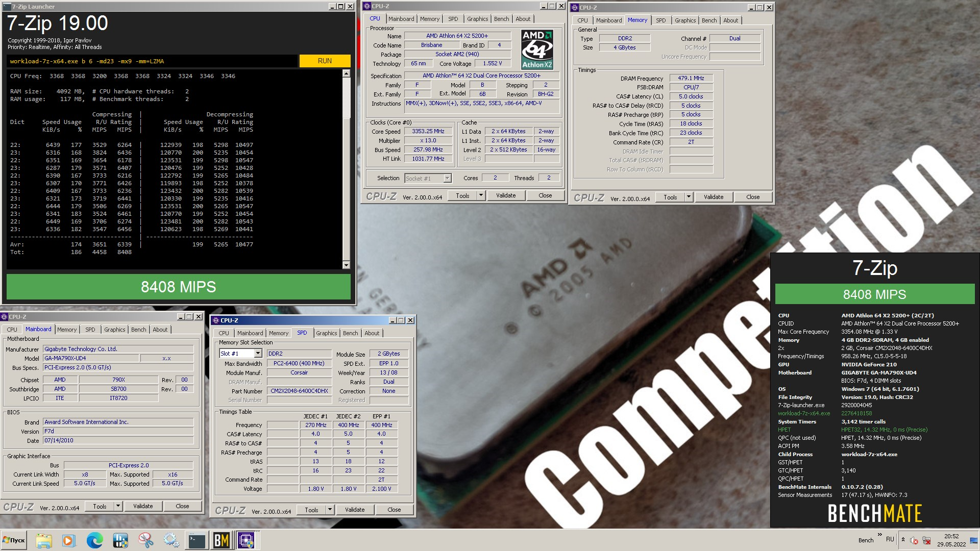The width and height of the screenshot is (980, 551).
Task: Click the network disconnected tray icon
Action: point(926,540)
